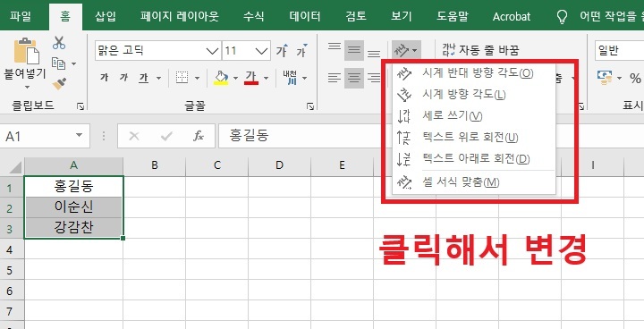Click the Orientation (text direction) button
The height and width of the screenshot is (329, 644).
click(406, 51)
